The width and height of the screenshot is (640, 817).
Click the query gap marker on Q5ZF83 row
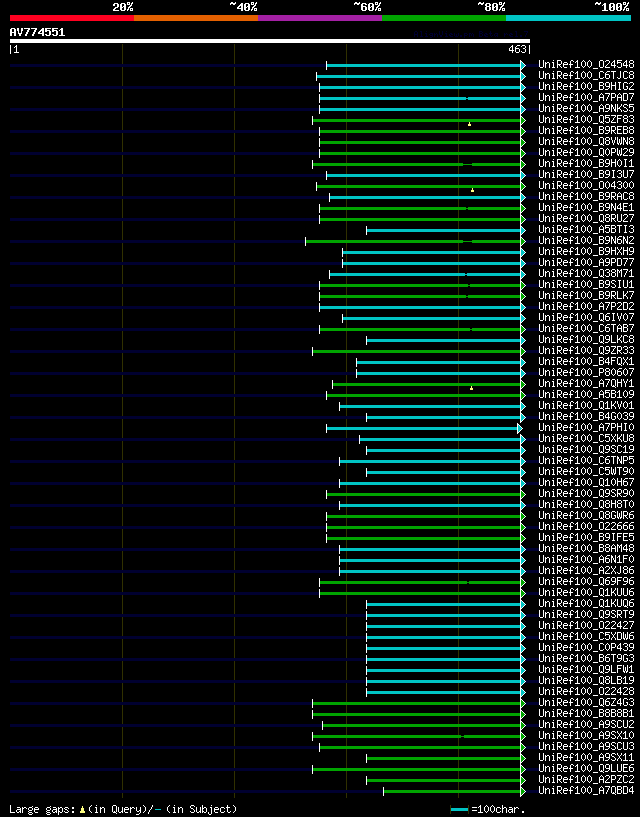click(x=470, y=124)
